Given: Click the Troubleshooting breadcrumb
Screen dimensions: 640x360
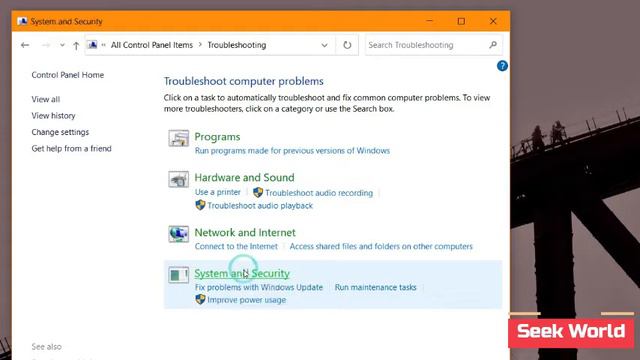Looking at the screenshot, I should click(x=237, y=45).
